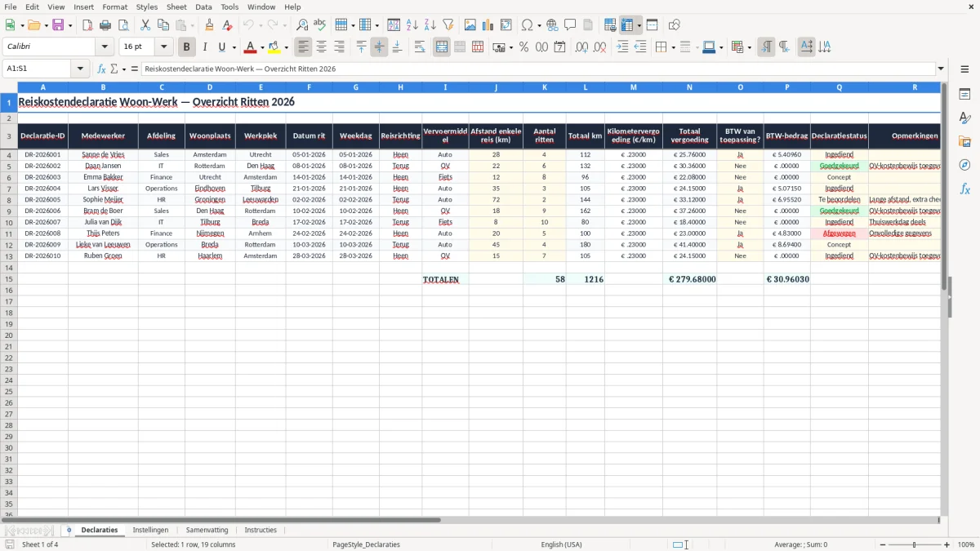Click in the formula input line
This screenshot has width=980, height=551.
pyautogui.click(x=537, y=69)
